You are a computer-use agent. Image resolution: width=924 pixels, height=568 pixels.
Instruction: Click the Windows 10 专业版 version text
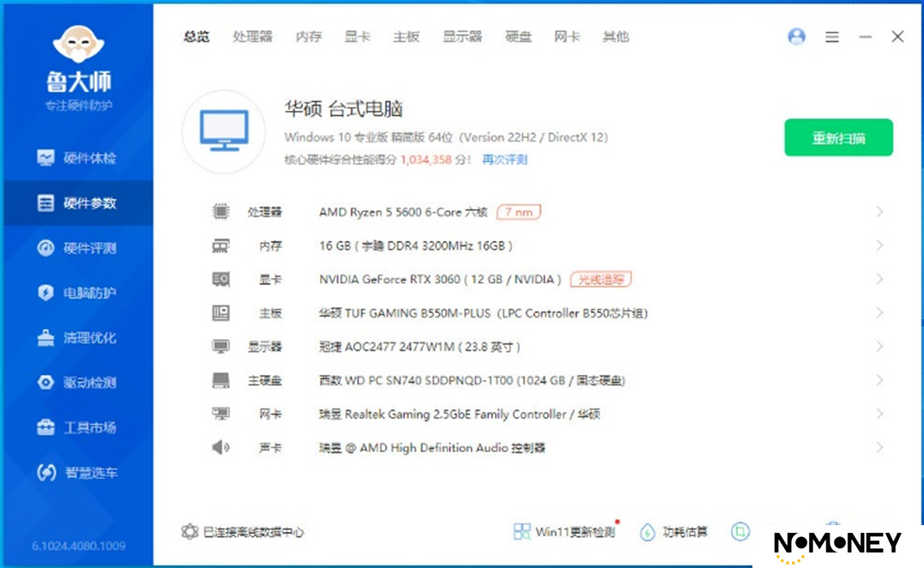coord(446,137)
